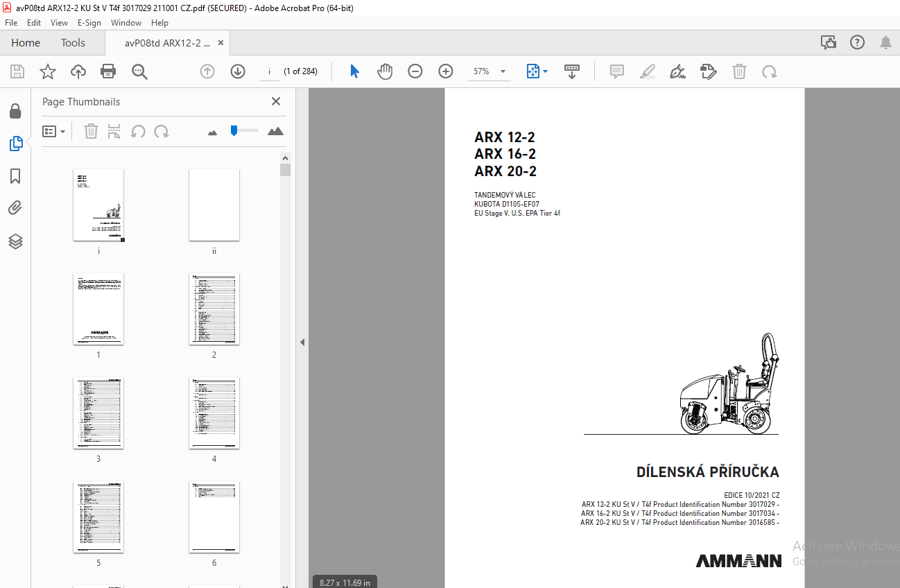Open the Window menu

126,23
